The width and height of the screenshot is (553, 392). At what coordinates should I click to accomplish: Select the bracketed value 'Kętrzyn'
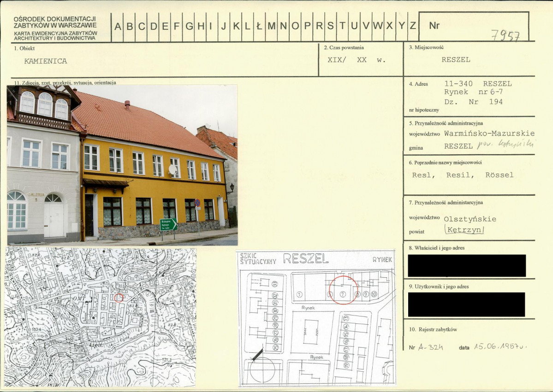(464, 230)
